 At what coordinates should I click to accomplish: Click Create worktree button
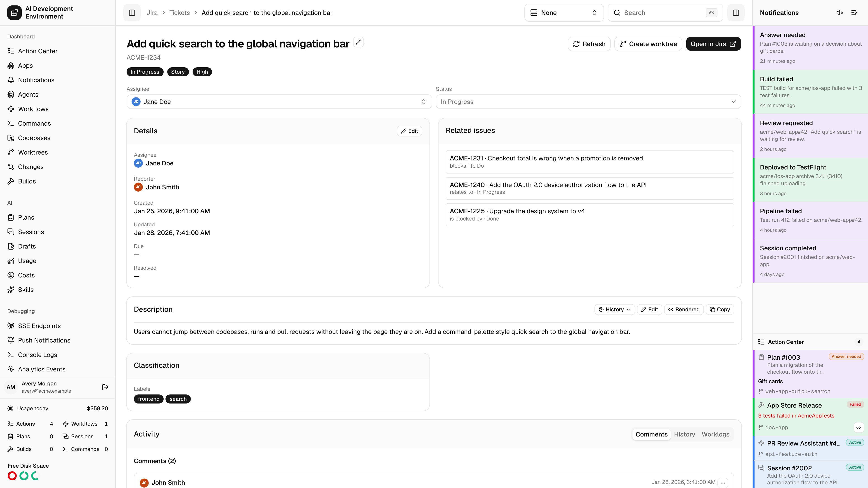pos(648,44)
